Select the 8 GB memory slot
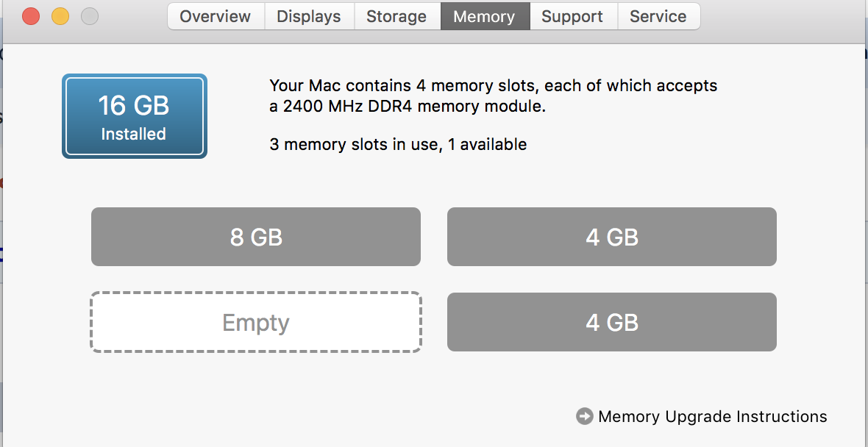The width and height of the screenshot is (868, 447). click(x=256, y=237)
